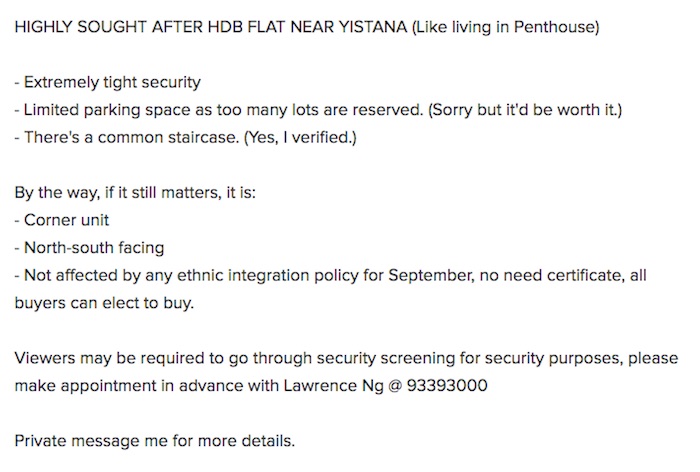Click the "buyers can elect to buy." line

[104, 302]
